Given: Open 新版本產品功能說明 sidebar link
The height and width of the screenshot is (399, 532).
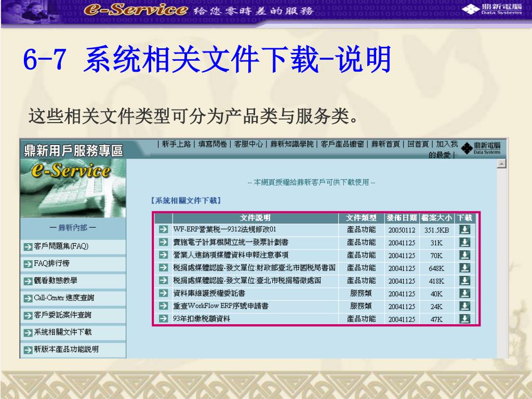Looking at the screenshot, I should point(66,349).
